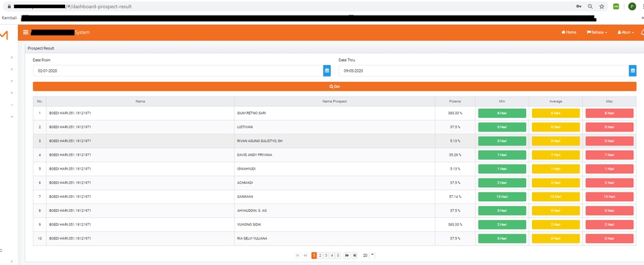
Task: Open the Bahasa language dropdown
Action: [x=597, y=32]
